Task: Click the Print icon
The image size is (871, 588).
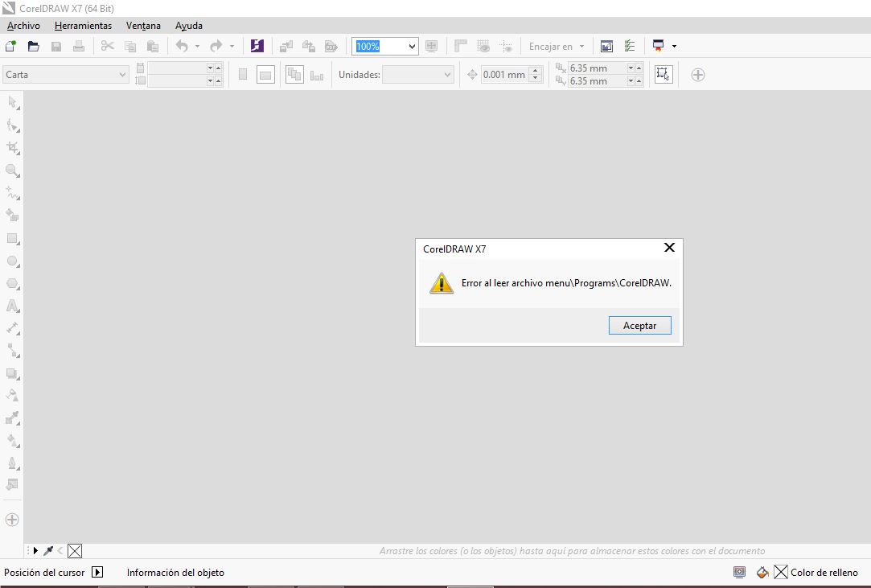Action: point(79,46)
